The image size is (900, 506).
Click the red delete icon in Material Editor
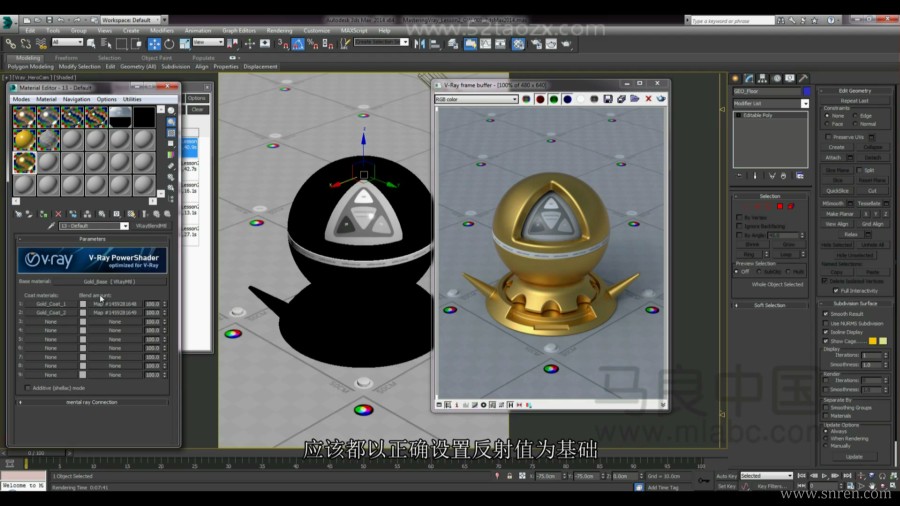pyautogui.click(x=58, y=214)
